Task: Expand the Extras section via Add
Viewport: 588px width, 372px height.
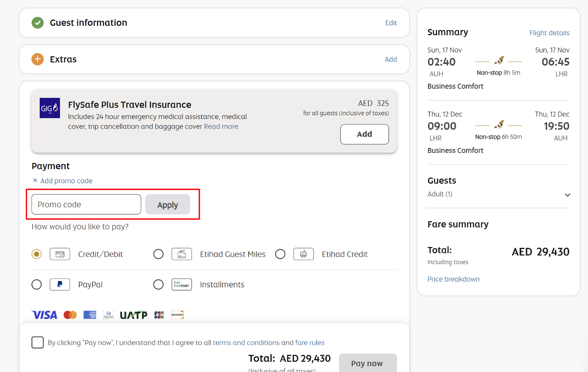Action: pyautogui.click(x=391, y=59)
